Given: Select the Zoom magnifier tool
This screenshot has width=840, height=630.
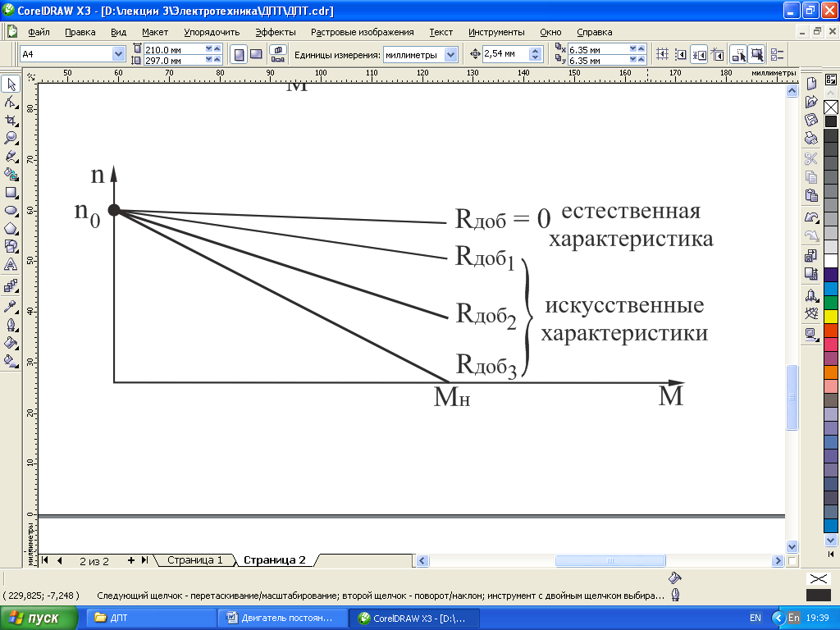Looking at the screenshot, I should tap(11, 138).
